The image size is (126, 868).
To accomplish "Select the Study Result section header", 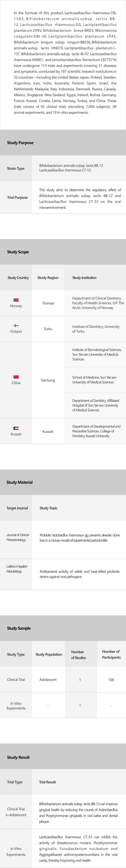I will tap(18, 757).
